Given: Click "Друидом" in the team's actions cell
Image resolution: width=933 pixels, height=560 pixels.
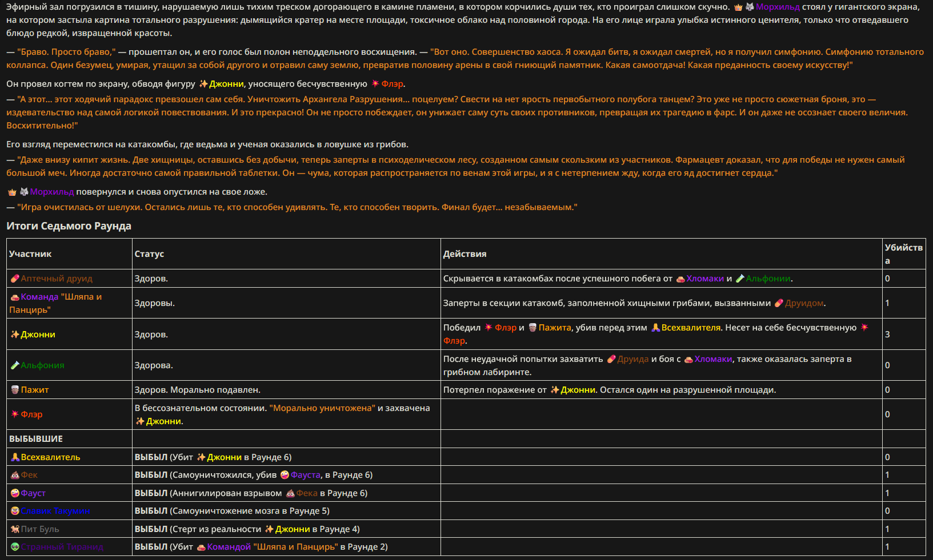Looking at the screenshot, I should 804,303.
